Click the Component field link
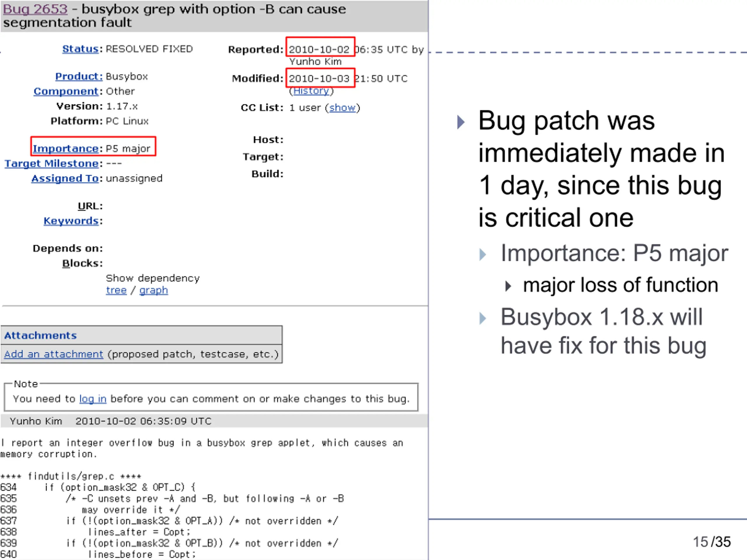Image resolution: width=747 pixels, height=560 pixels. click(66, 91)
